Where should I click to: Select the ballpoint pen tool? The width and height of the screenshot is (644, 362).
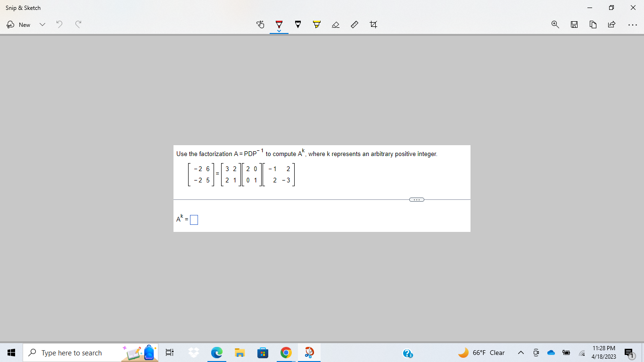[x=279, y=24]
